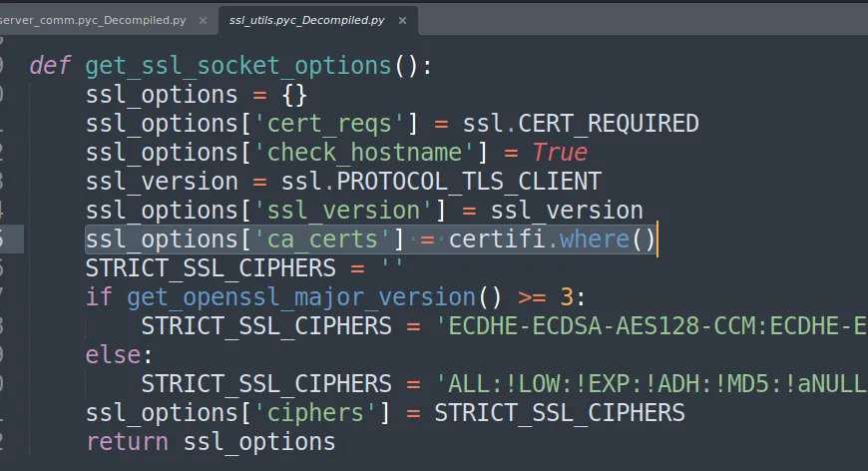Click on PROTOCOL_TLS_CLIENT in the code
The image size is (868, 471).
click(469, 182)
